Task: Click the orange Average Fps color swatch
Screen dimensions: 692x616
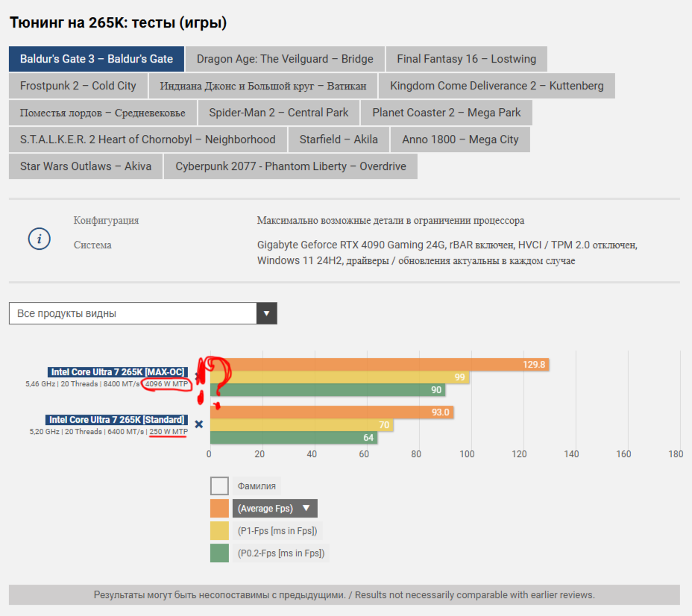Action: (219, 509)
